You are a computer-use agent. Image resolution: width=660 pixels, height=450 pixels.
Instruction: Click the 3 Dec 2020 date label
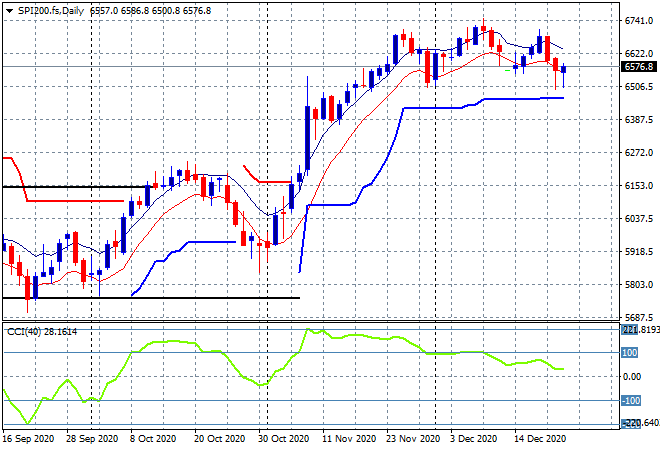474,439
